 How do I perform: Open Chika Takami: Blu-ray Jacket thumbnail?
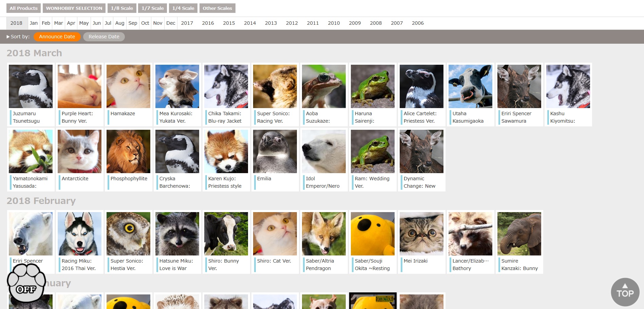click(x=226, y=86)
